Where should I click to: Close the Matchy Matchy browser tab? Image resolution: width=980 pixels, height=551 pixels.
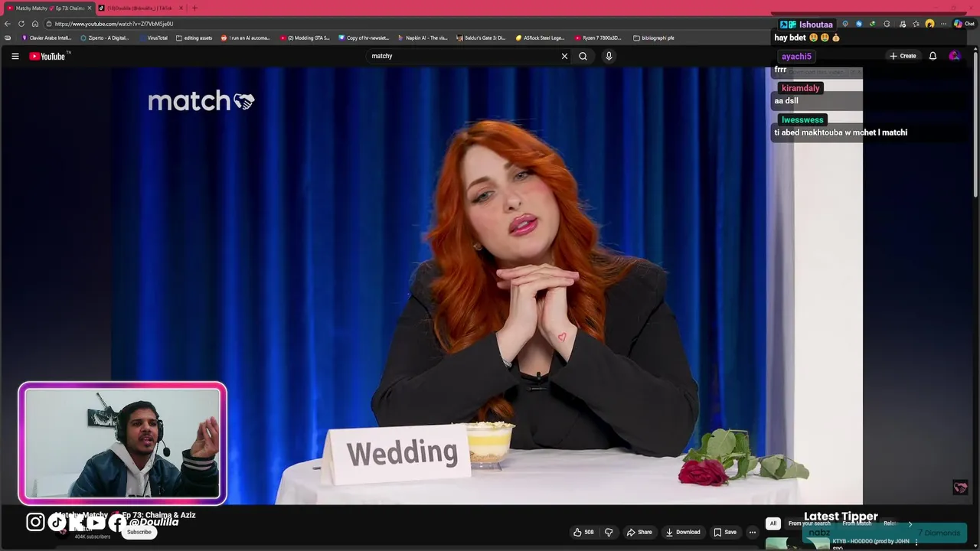(x=89, y=8)
